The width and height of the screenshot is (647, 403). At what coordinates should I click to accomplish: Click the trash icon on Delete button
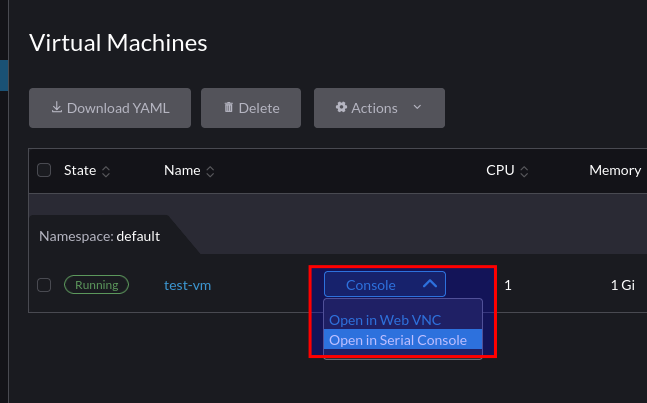coord(228,107)
